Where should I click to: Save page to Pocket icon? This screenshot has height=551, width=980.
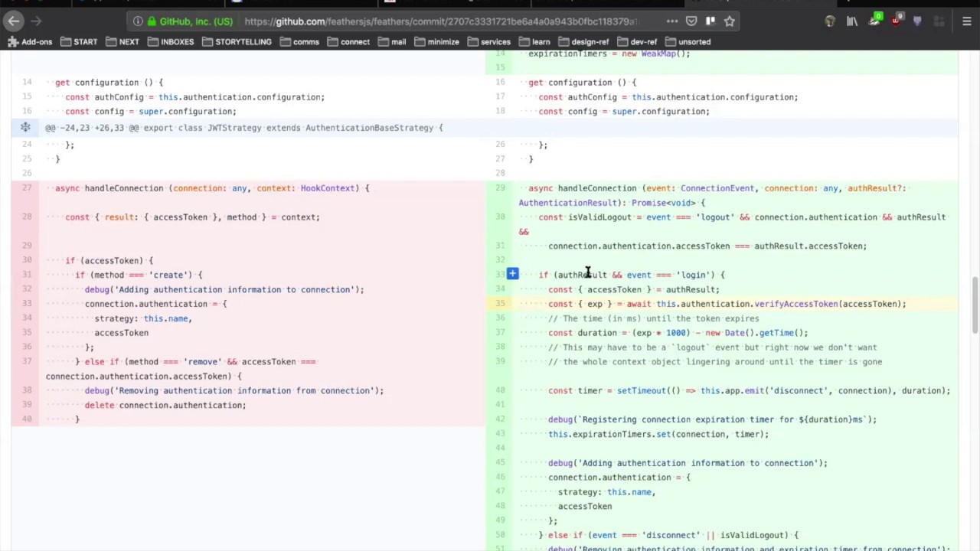(x=691, y=21)
